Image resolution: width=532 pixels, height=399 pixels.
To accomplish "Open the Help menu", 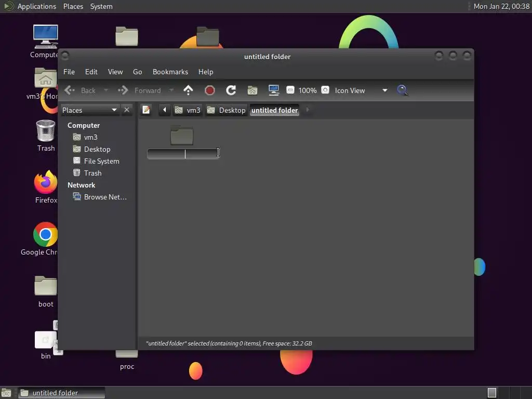I will 206,72.
